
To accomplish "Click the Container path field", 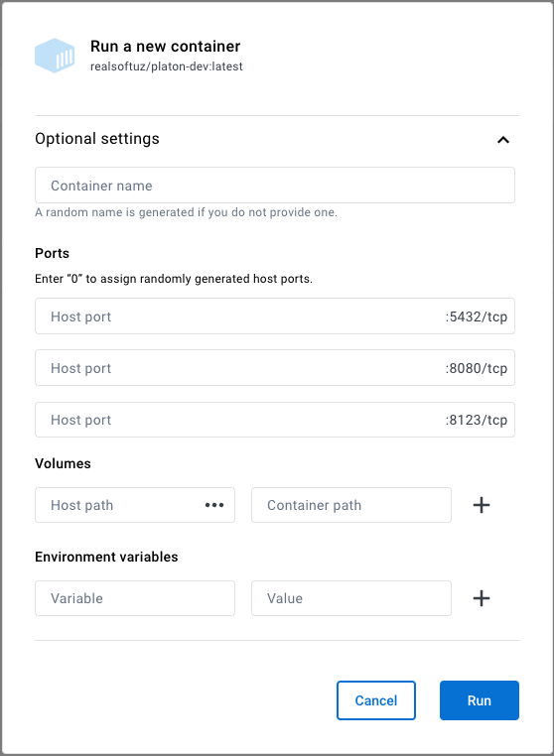I will [351, 505].
